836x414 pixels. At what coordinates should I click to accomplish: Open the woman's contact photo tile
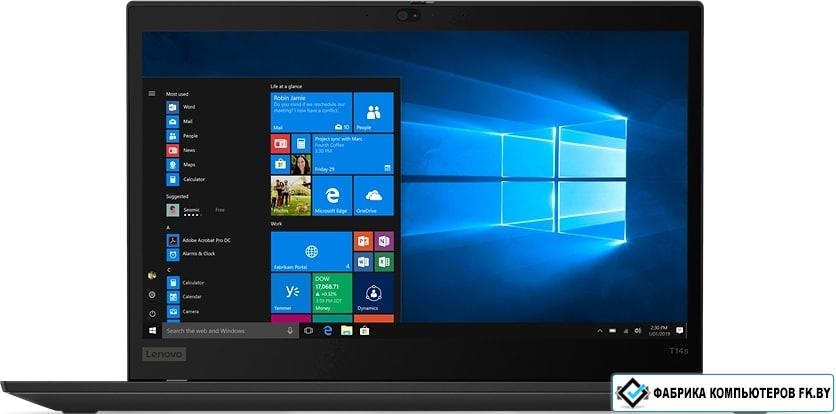point(301,164)
